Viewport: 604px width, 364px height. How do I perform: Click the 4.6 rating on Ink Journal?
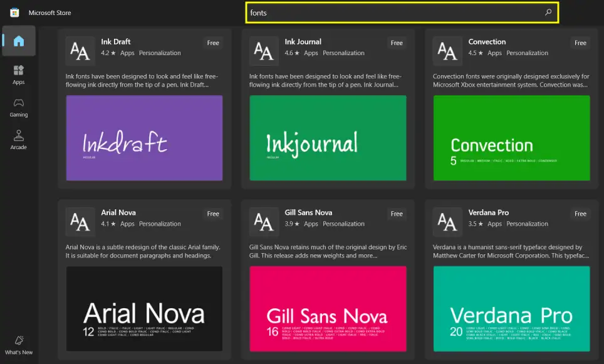pos(290,53)
